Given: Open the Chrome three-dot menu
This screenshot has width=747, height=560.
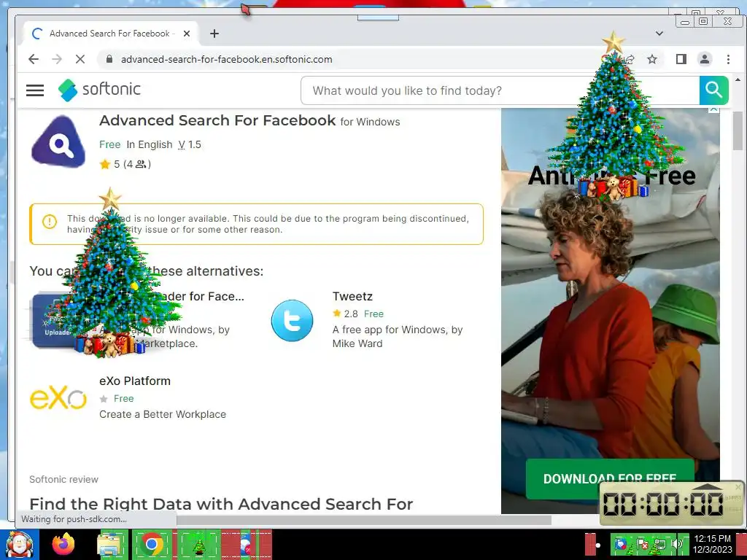Looking at the screenshot, I should 728,59.
